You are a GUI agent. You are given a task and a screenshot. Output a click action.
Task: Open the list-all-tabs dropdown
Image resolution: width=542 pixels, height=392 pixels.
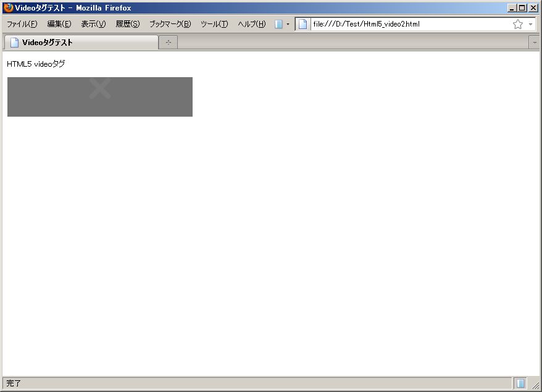(534, 43)
